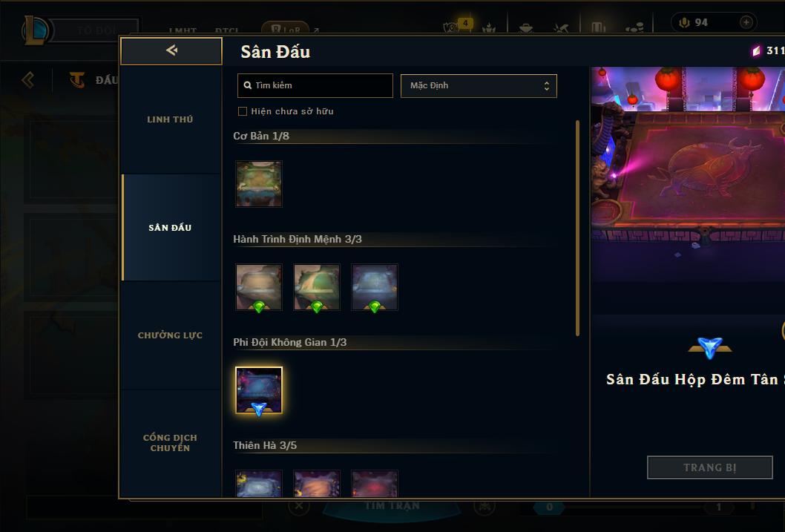Open the Cổng Dịch Chuyển tab
Screen dimensions: 785x532
pyautogui.click(x=170, y=443)
